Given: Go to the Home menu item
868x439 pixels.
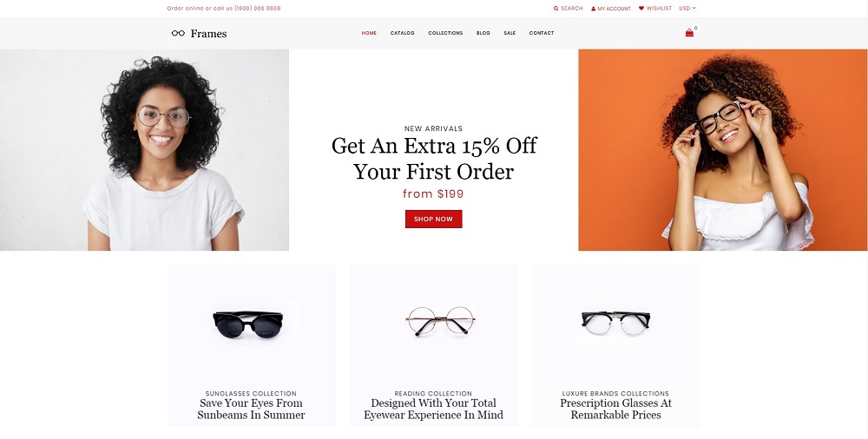Looking at the screenshot, I should pyautogui.click(x=369, y=33).
